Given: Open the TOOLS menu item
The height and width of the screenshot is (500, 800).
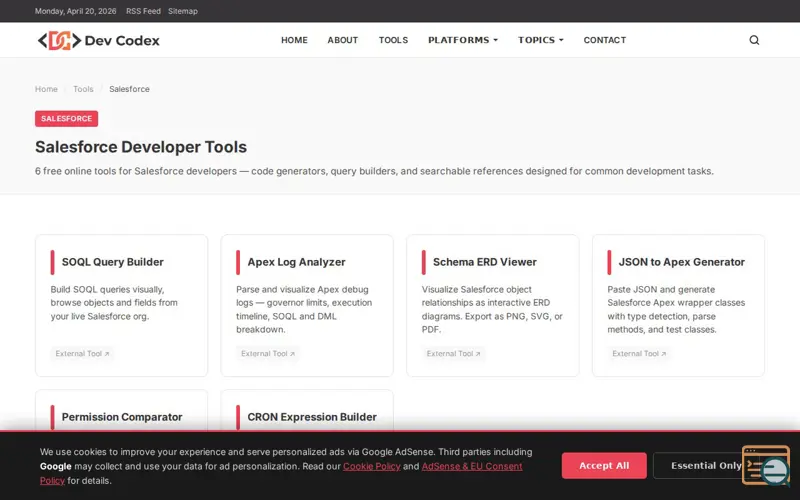Looking at the screenshot, I should click(x=393, y=40).
